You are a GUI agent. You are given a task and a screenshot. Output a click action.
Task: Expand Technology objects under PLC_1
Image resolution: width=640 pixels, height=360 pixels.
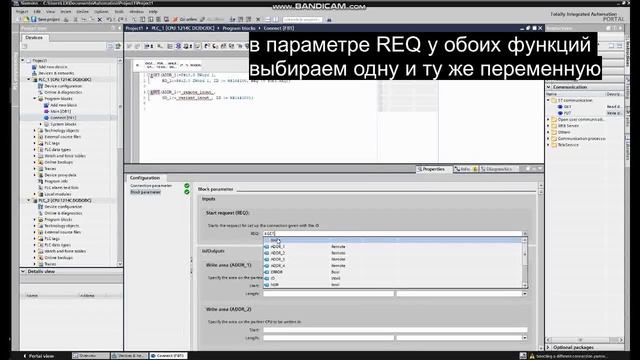click(x=35, y=131)
